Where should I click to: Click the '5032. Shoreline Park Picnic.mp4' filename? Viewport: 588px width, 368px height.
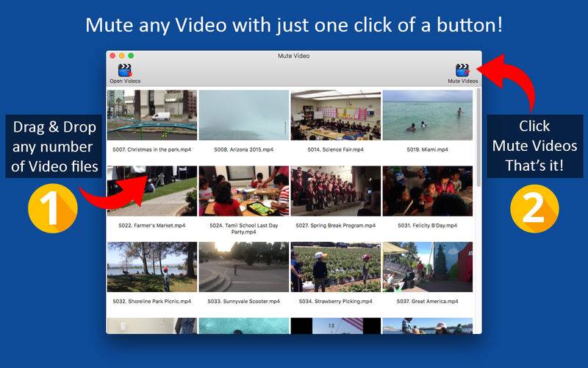(152, 301)
